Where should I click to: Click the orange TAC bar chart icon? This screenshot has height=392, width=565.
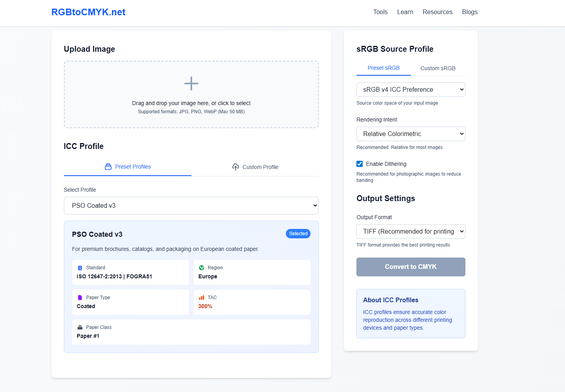[x=202, y=298]
